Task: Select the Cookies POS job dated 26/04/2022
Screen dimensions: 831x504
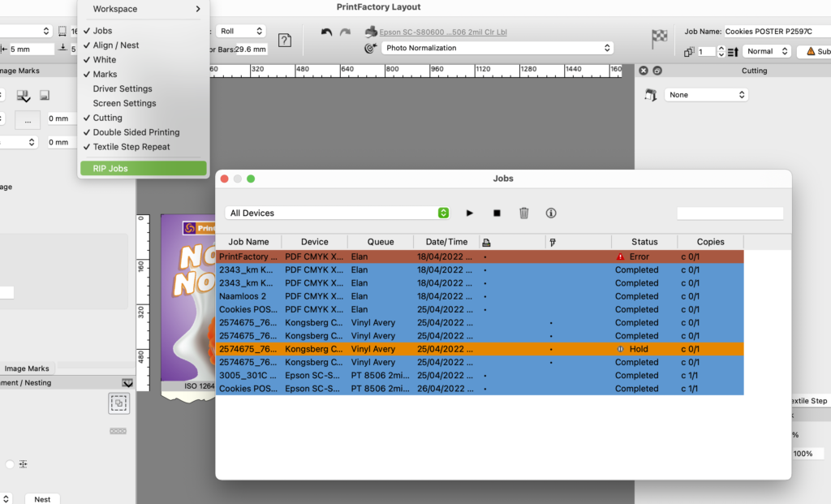Action: (x=480, y=389)
